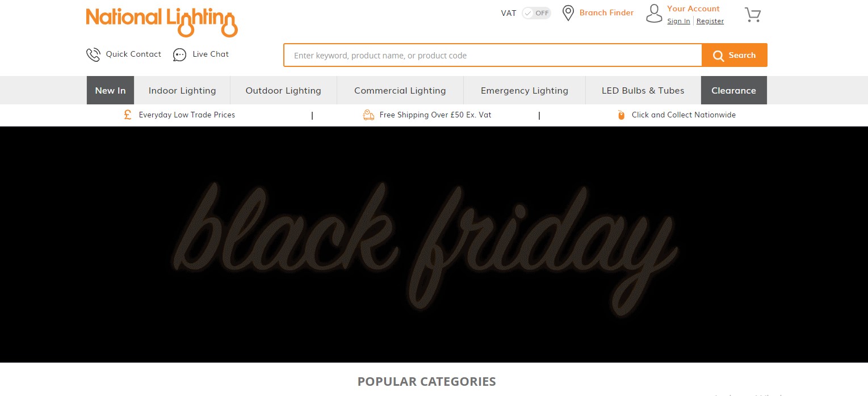Click the Quick Contact phone icon

(93, 54)
